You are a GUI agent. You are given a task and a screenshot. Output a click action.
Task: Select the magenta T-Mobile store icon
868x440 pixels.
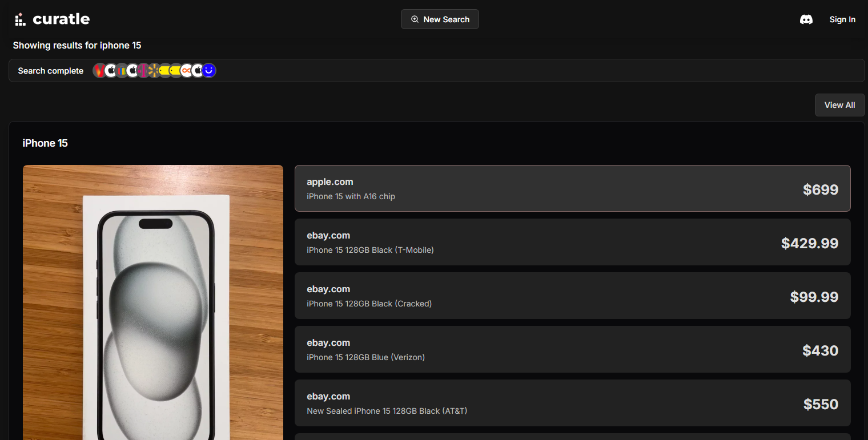(143, 70)
